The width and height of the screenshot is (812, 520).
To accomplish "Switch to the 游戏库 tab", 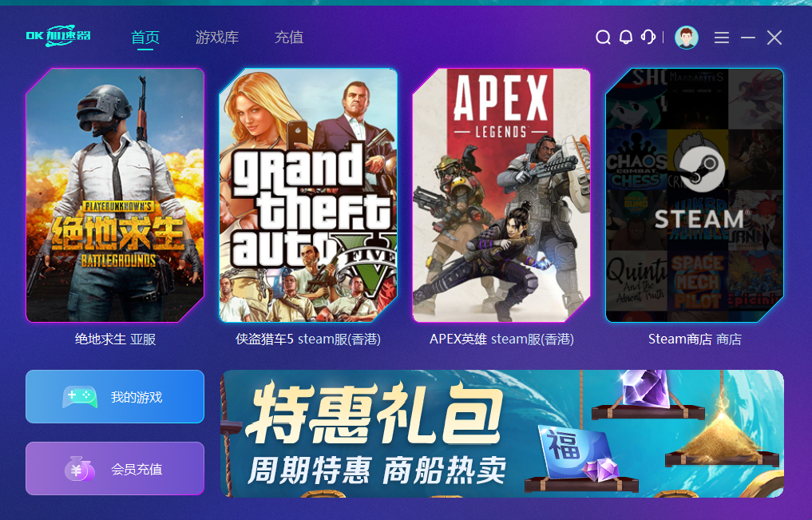I will pyautogui.click(x=217, y=38).
